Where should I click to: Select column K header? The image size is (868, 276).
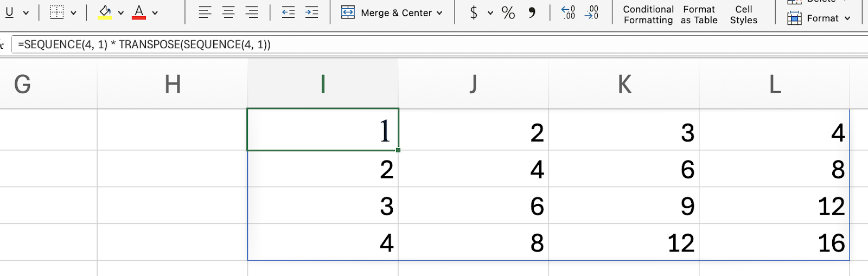(x=624, y=84)
